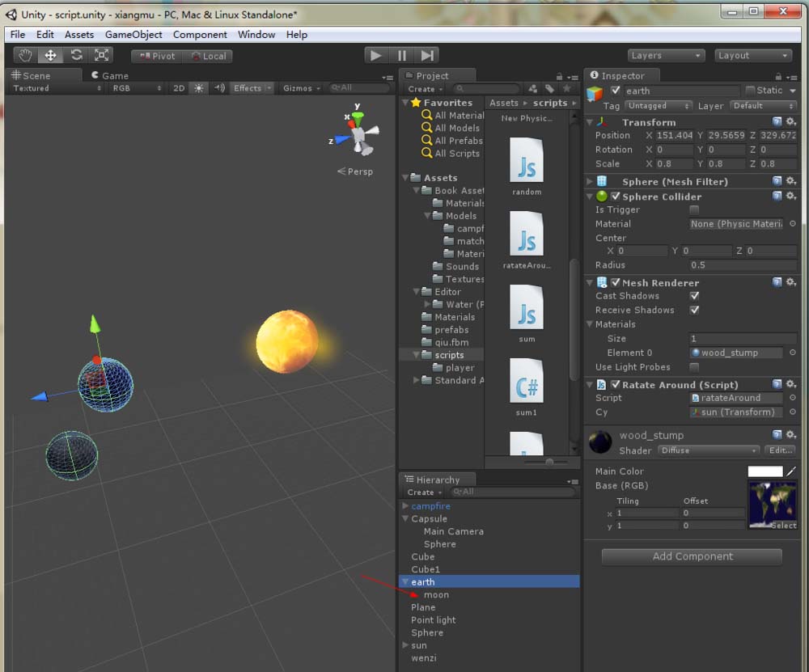Viewport: 809px width, 672px height.
Task: Click the earth object cube icon
Action: [x=595, y=93]
